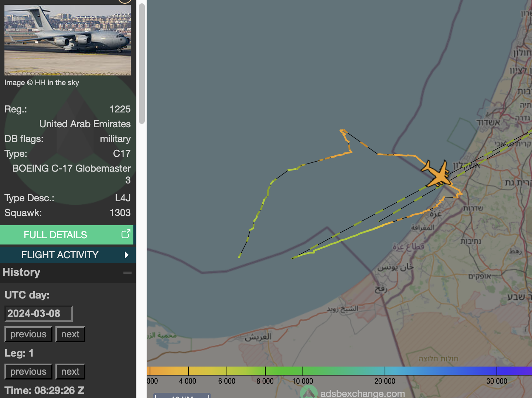
Task: Click the track start point west of Gaza
Action: [239, 256]
